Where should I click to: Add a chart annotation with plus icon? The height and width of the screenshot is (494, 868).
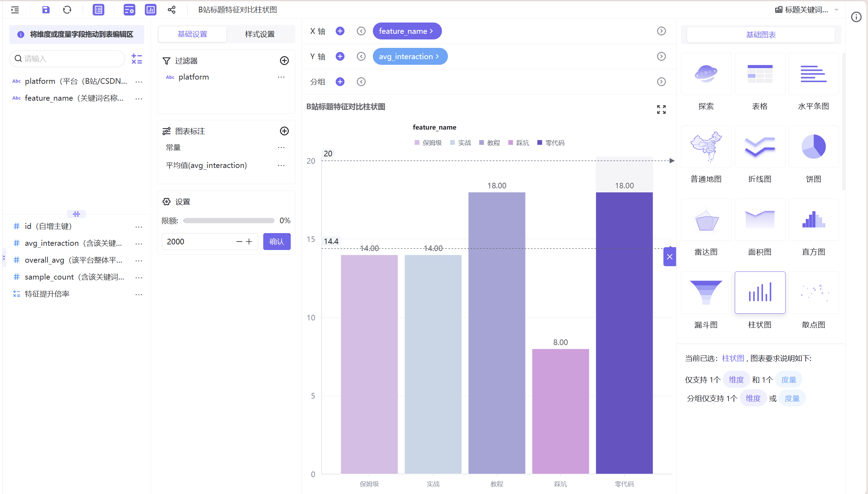pos(284,131)
